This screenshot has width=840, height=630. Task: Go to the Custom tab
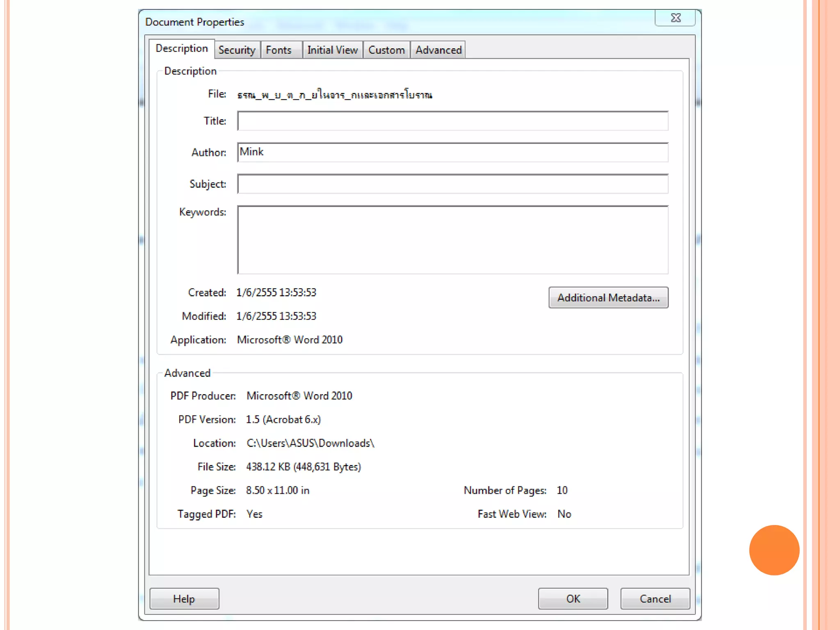pos(386,50)
